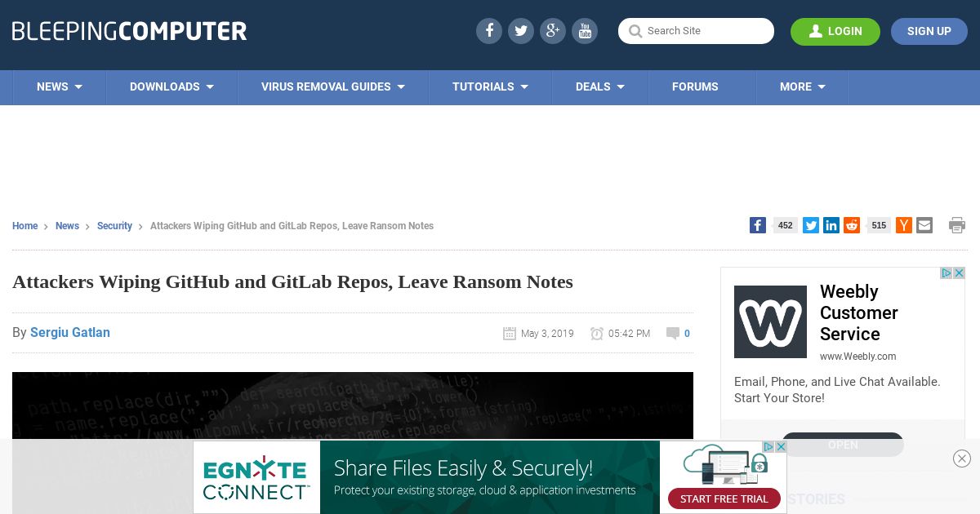Open the Forums menu item

(x=695, y=86)
